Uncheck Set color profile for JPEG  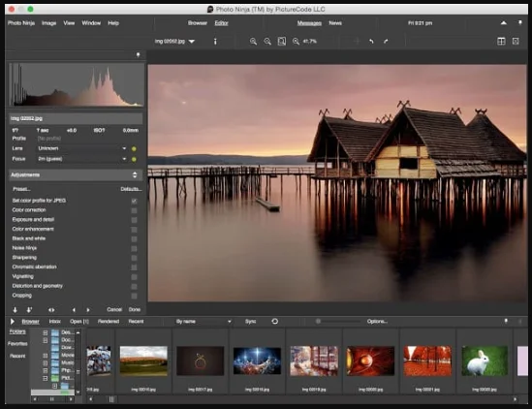tap(134, 201)
